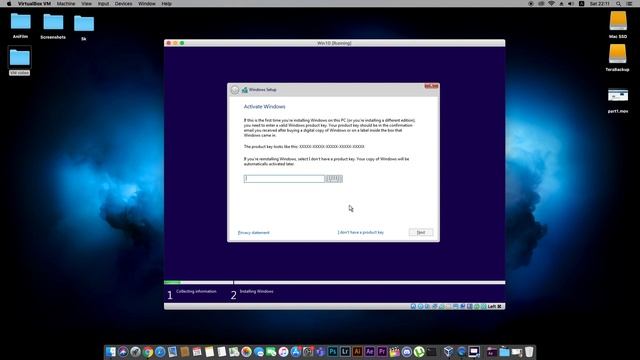Open Siri from the dock
The width and height of the screenshot is (640, 360).
coord(123,352)
